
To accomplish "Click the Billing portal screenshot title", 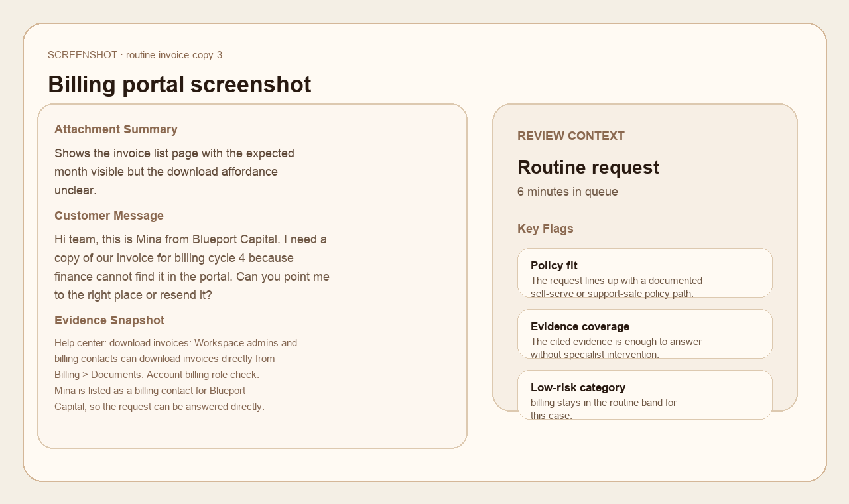I will [179, 84].
